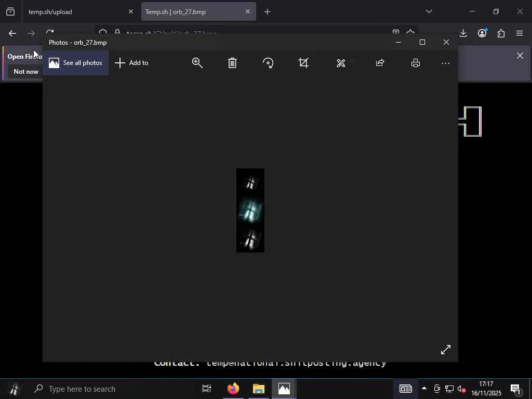
Task: Go forward in Firefox
Action: point(31,33)
